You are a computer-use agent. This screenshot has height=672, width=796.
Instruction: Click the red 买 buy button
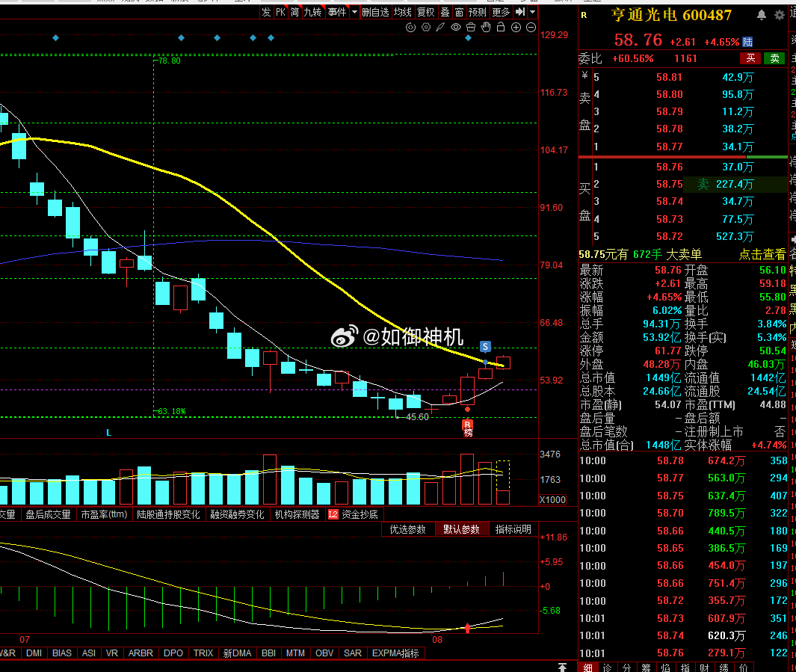coord(750,58)
